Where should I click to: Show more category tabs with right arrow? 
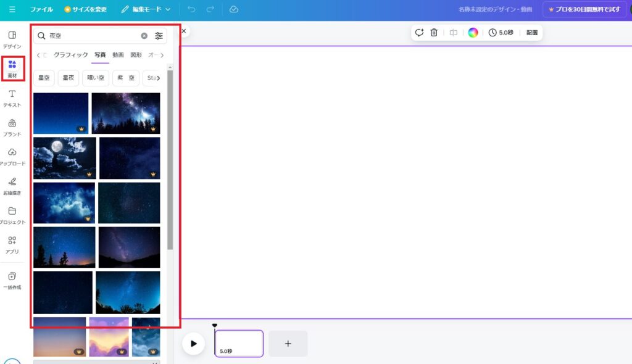point(162,56)
